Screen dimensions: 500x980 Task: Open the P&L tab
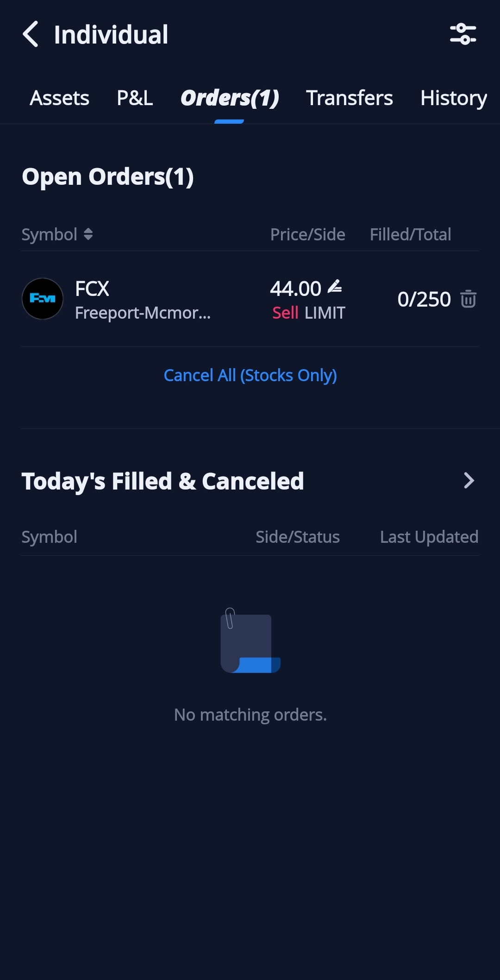135,98
